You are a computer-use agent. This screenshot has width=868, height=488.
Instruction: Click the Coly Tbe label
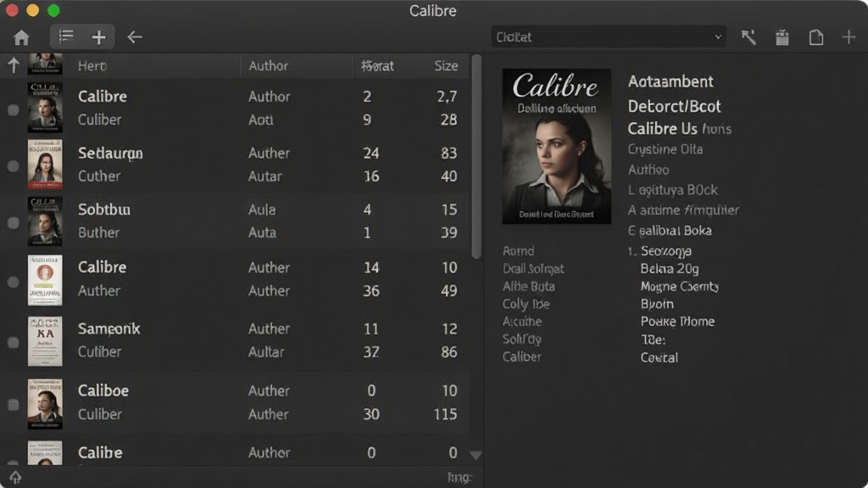point(526,304)
